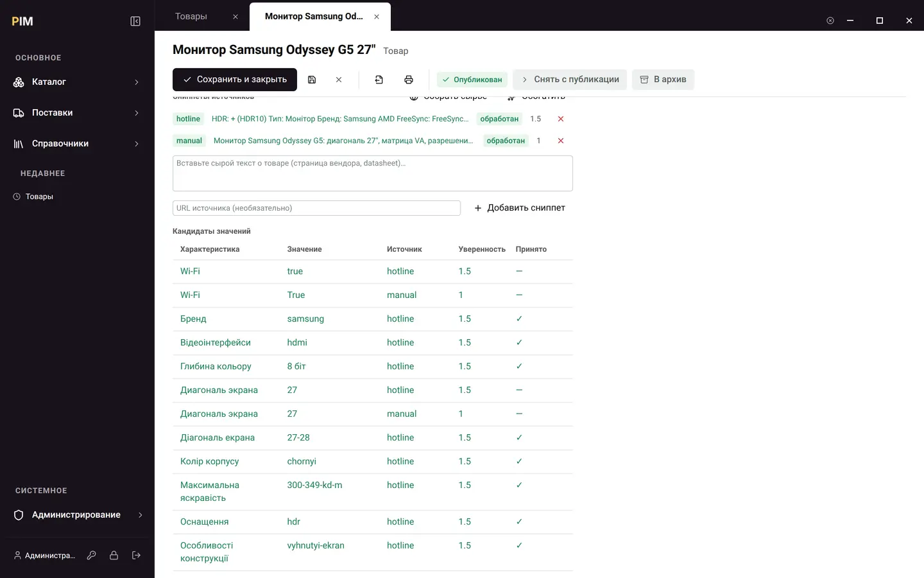Click Снять с публикации button

coord(570,80)
